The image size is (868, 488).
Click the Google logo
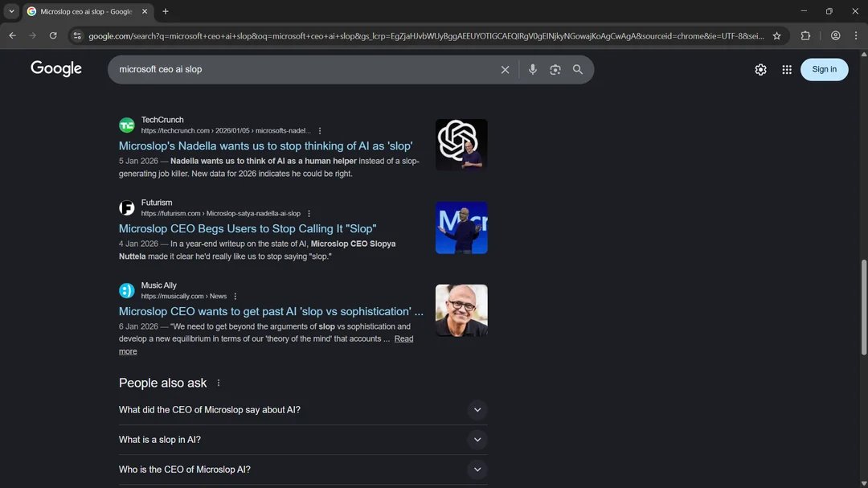point(56,68)
